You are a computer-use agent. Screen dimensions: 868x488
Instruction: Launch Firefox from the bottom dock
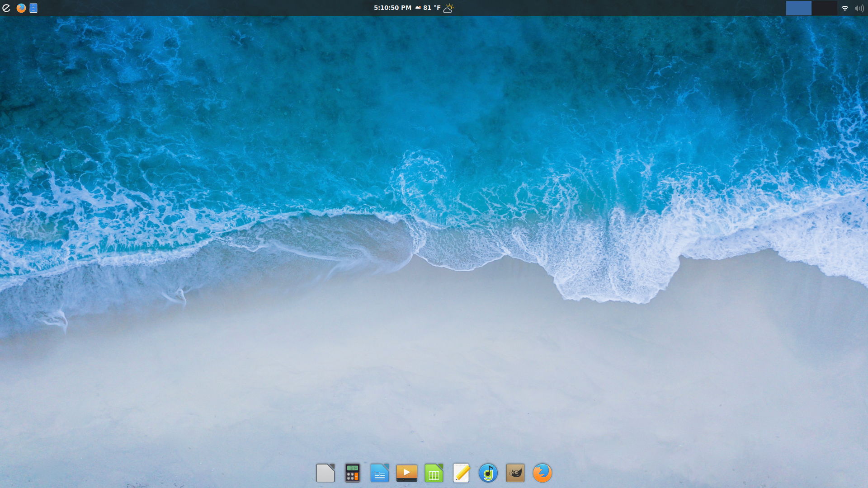pos(542,473)
